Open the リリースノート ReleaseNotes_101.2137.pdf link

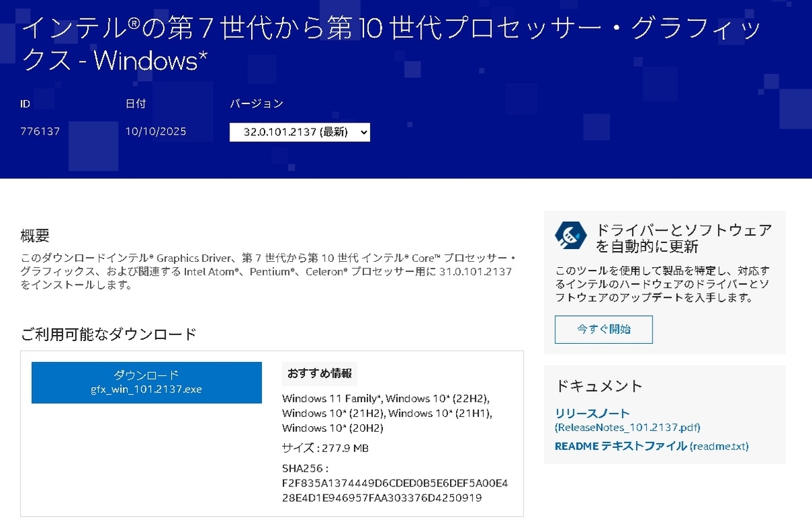(627, 420)
